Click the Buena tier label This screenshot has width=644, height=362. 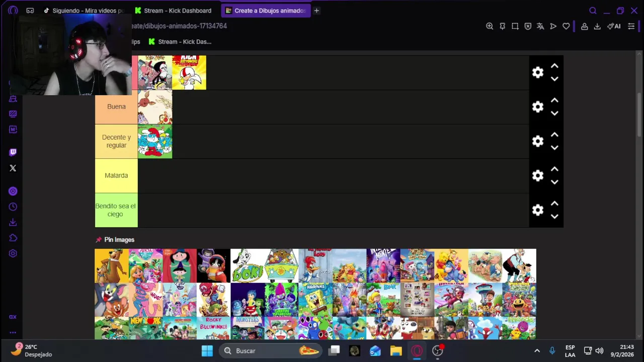point(116,107)
